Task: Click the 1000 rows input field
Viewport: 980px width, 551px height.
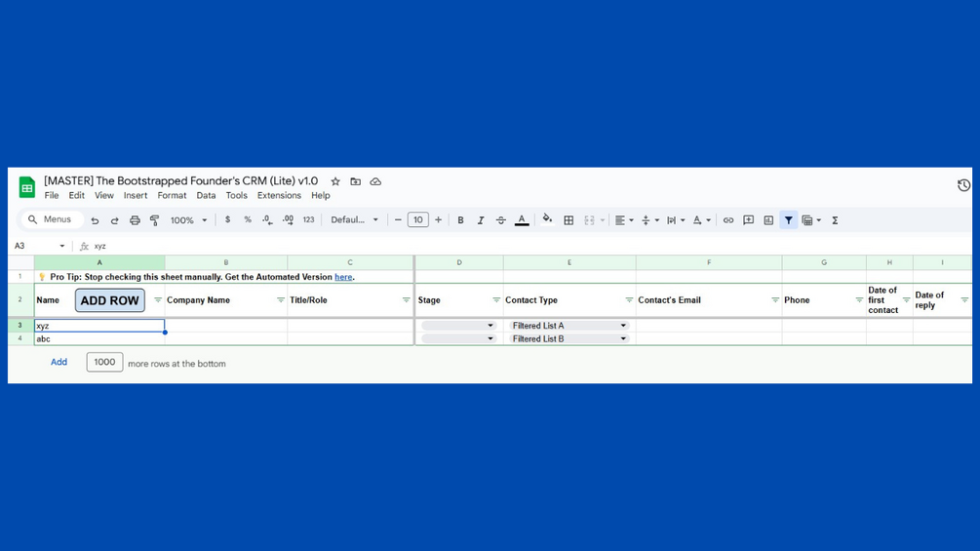Action: (x=104, y=363)
